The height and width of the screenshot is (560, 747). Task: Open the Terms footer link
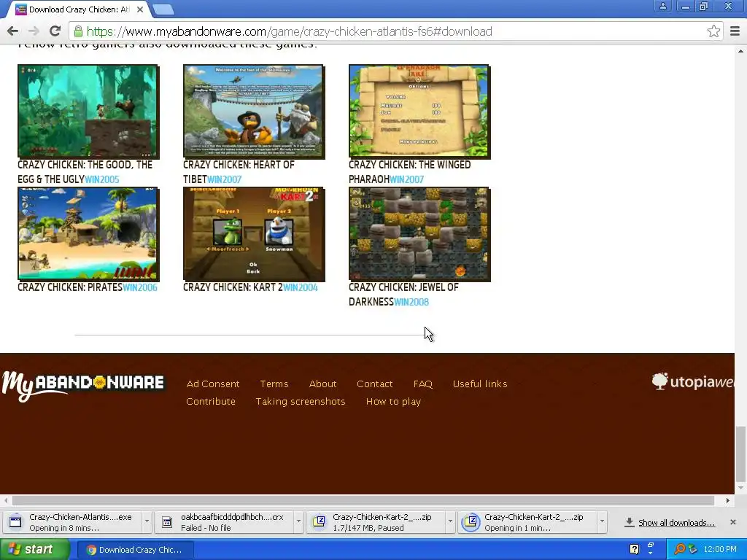(274, 384)
